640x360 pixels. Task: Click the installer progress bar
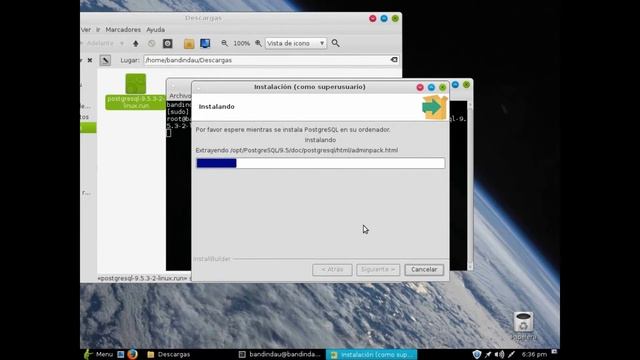click(x=320, y=163)
